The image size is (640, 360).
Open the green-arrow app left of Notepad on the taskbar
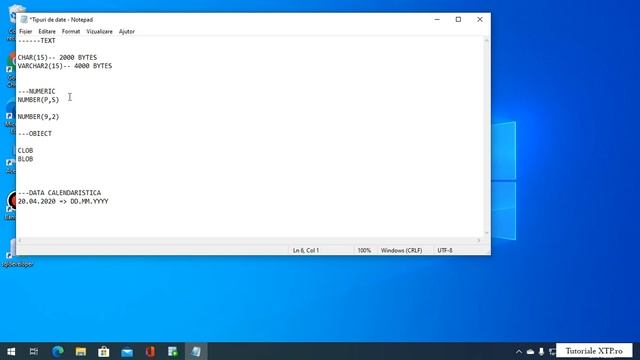pyautogui.click(x=173, y=351)
